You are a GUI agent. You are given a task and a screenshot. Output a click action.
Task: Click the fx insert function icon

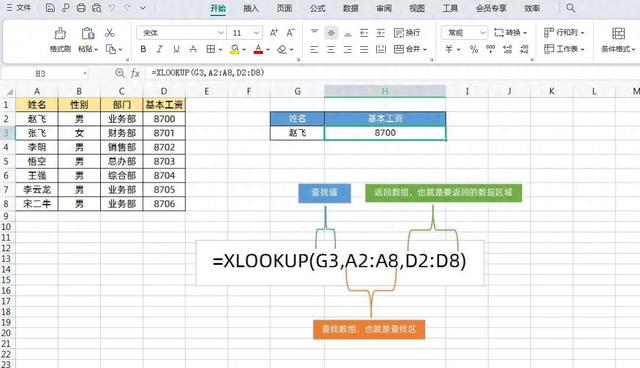135,73
